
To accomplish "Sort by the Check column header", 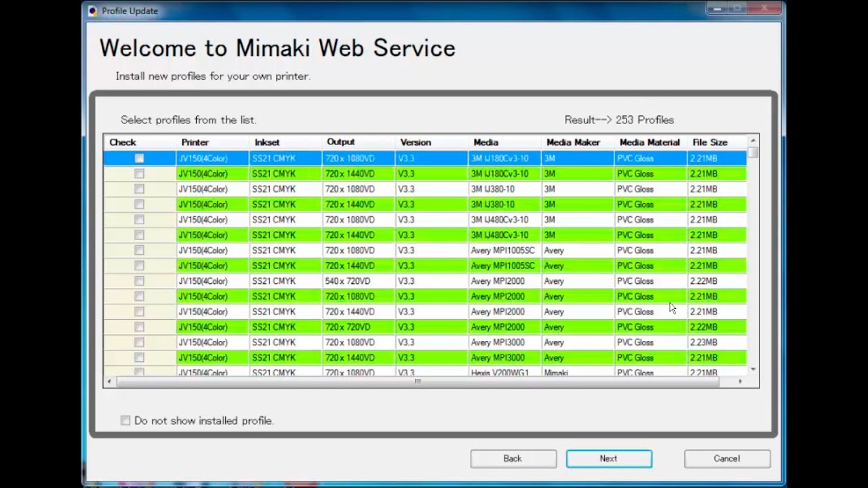I will pos(140,142).
